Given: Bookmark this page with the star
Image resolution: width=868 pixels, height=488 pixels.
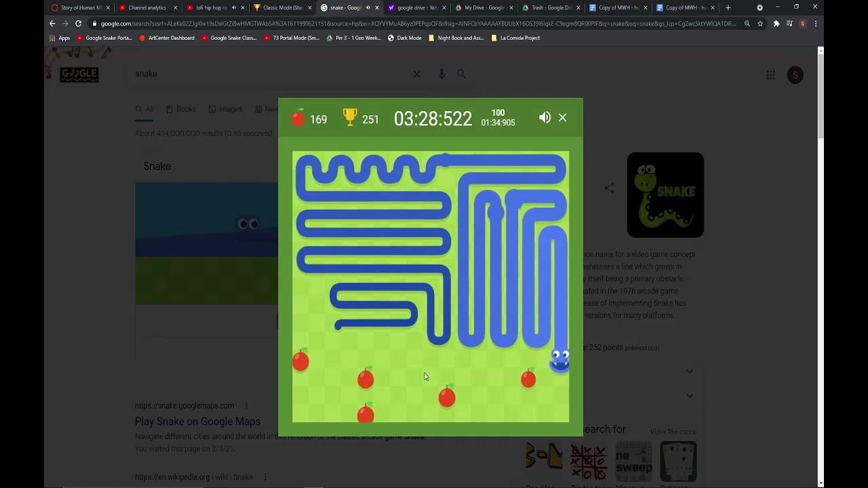Looking at the screenshot, I should point(760,23).
